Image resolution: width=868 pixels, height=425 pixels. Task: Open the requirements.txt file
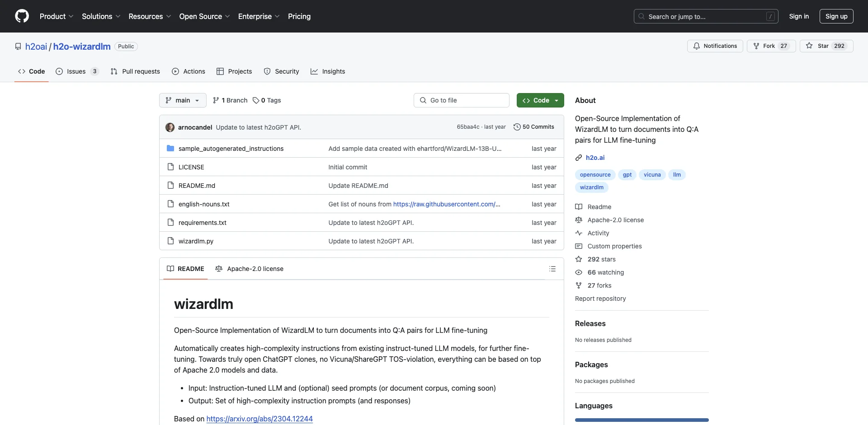click(203, 223)
